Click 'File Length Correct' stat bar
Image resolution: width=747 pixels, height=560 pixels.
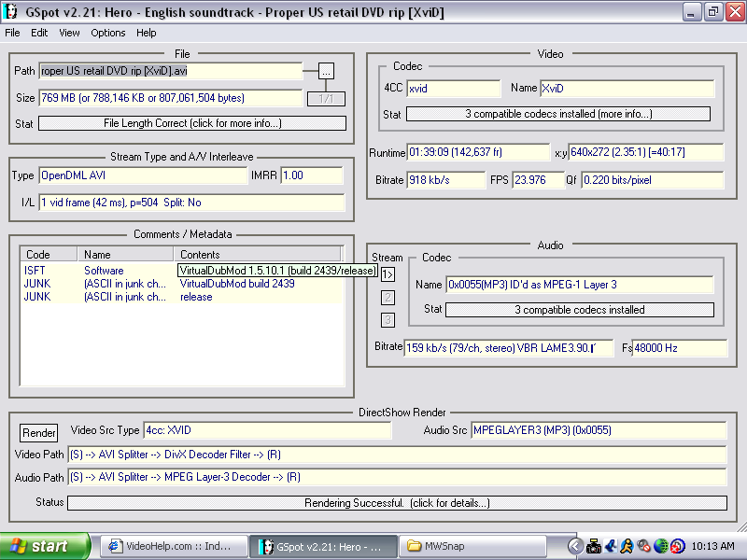click(192, 123)
